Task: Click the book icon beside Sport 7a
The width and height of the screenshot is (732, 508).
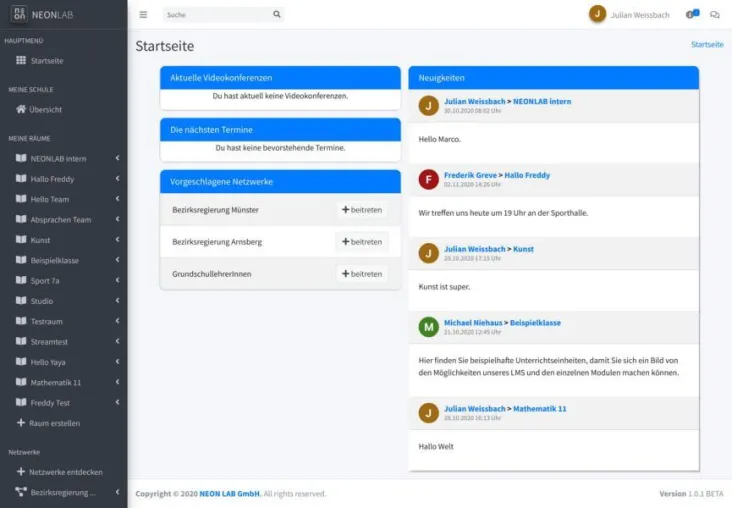Action: [x=21, y=280]
